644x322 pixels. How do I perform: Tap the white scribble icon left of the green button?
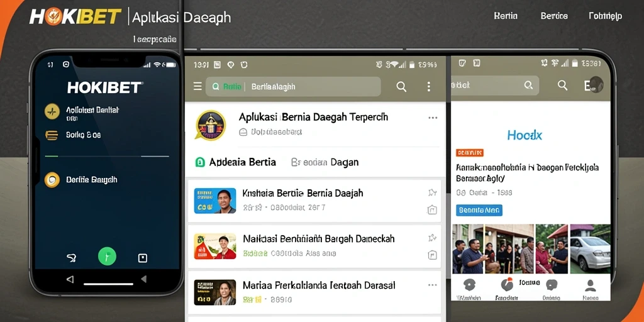pos(72,258)
